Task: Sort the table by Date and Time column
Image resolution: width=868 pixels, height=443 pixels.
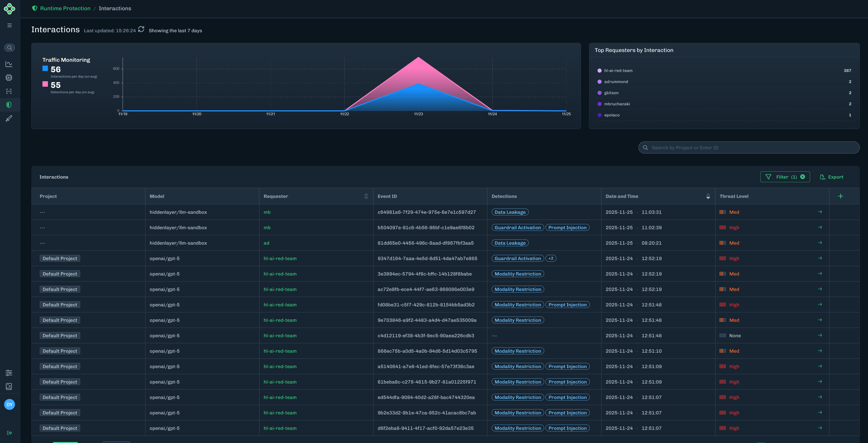Action: click(x=708, y=196)
